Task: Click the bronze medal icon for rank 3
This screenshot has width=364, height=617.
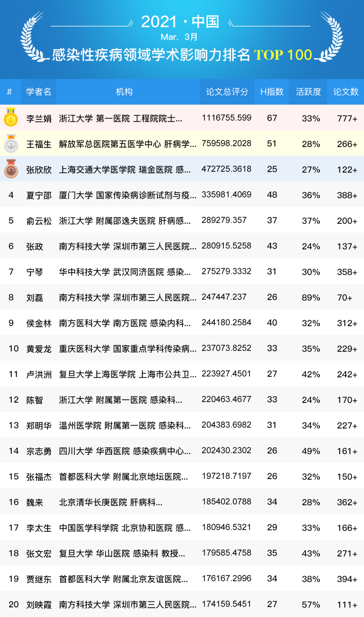Action: 11,168
